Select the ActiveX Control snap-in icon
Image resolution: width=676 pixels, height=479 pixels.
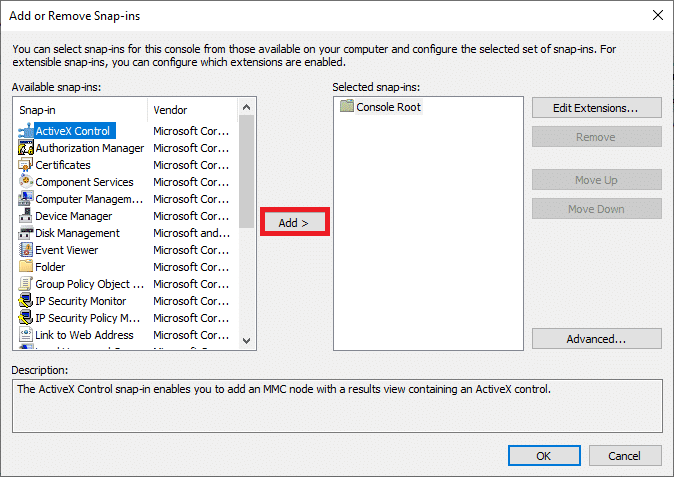pyautogui.click(x=26, y=131)
